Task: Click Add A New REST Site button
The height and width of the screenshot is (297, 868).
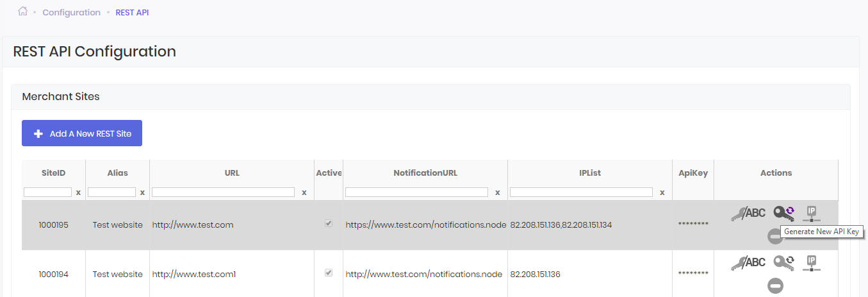Action: (x=82, y=133)
